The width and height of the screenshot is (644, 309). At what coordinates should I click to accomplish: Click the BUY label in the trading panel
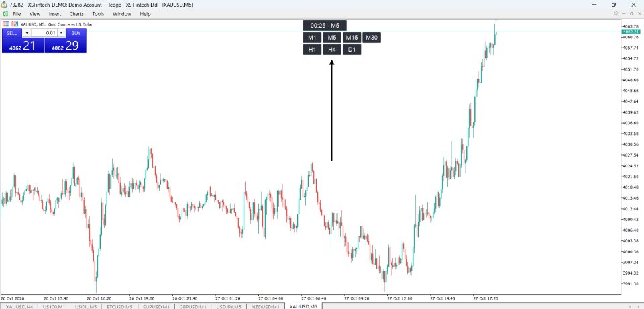click(x=76, y=33)
